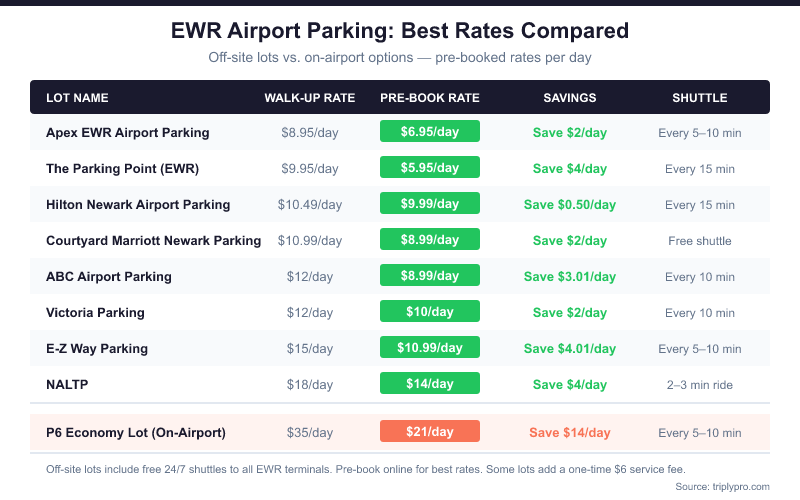The image size is (800, 500).
Task: Click the Lot Name column header
Action: tap(77, 98)
